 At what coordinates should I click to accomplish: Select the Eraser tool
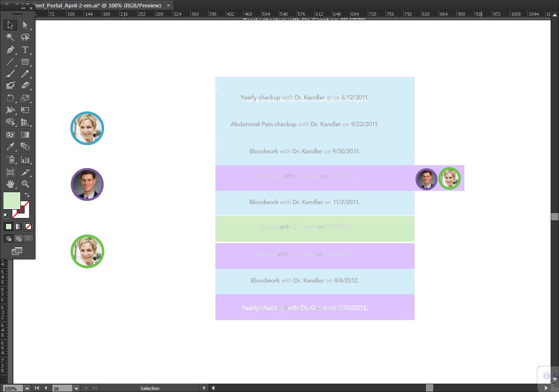(x=25, y=85)
